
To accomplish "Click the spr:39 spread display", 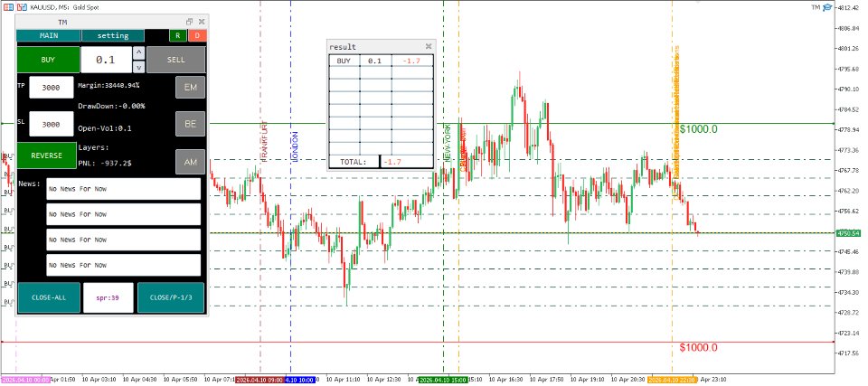I will (x=108, y=297).
